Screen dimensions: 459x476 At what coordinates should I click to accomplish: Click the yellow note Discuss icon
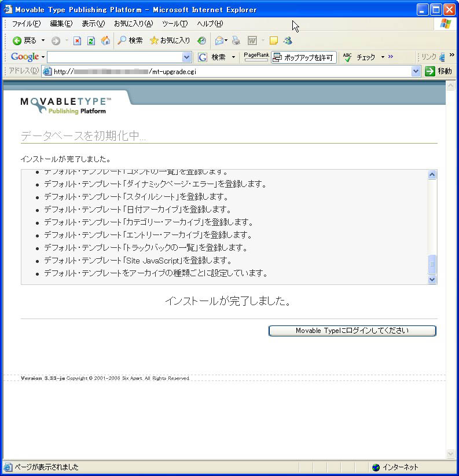pos(274,41)
